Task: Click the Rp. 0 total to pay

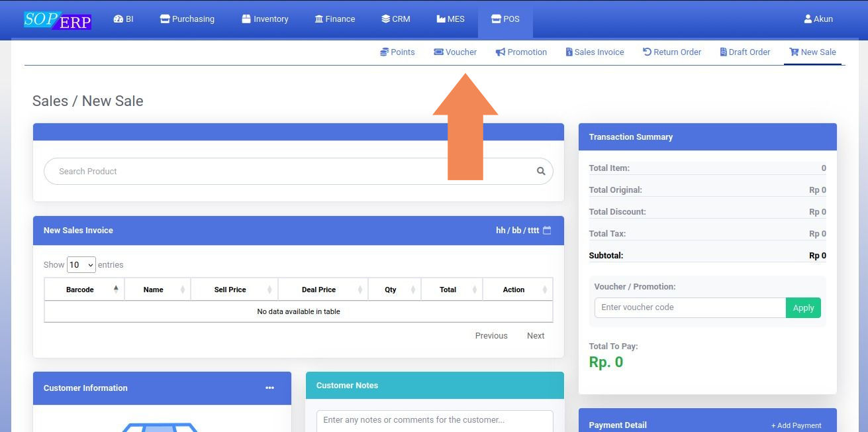Action: [606, 362]
